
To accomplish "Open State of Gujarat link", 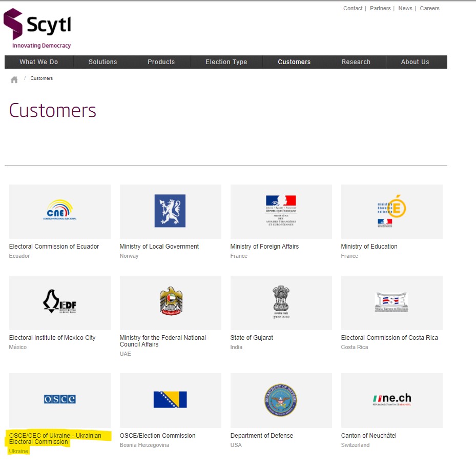I will pyautogui.click(x=252, y=338).
